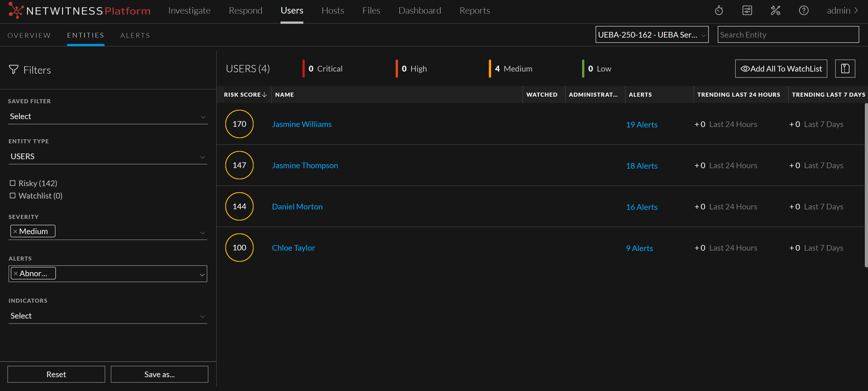868x391 pixels.
Task: Enable the Watchlist (0) checkbox
Action: pyautogui.click(x=12, y=196)
